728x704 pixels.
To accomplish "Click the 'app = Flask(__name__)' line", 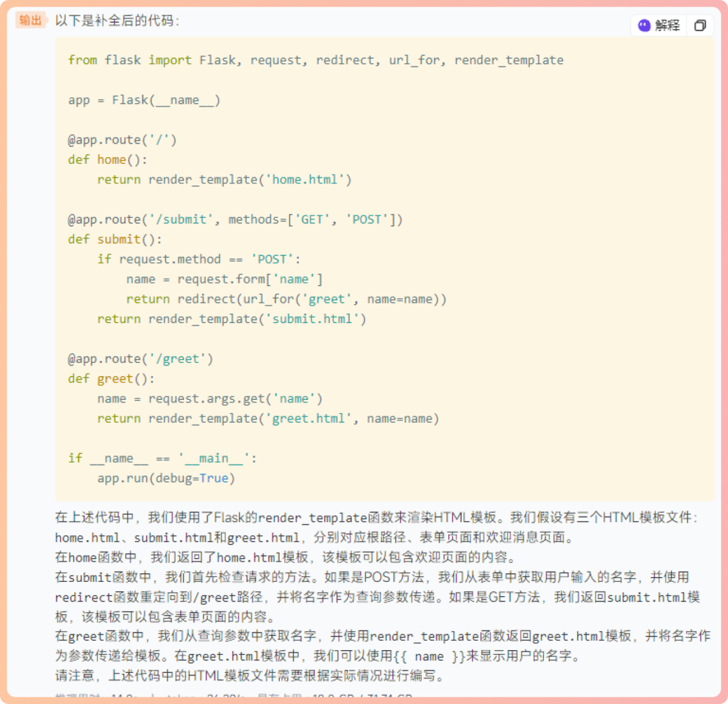I will (144, 100).
